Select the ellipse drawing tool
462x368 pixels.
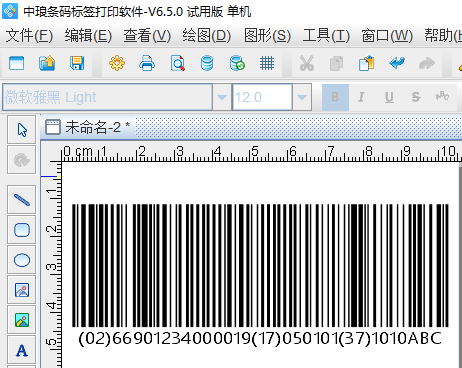pos(22,260)
